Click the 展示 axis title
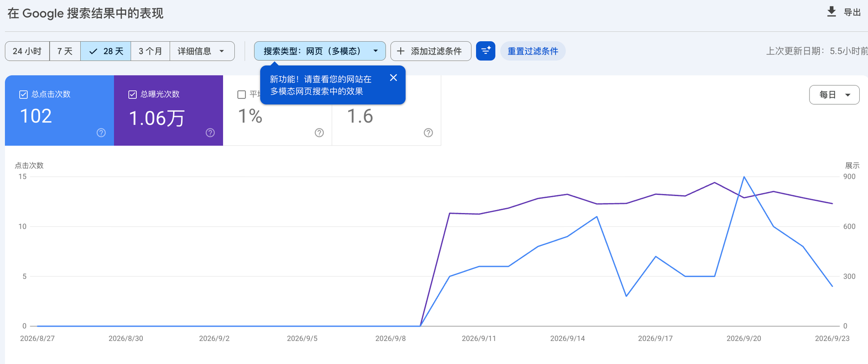Screen dimensions: 868x364 (852, 165)
